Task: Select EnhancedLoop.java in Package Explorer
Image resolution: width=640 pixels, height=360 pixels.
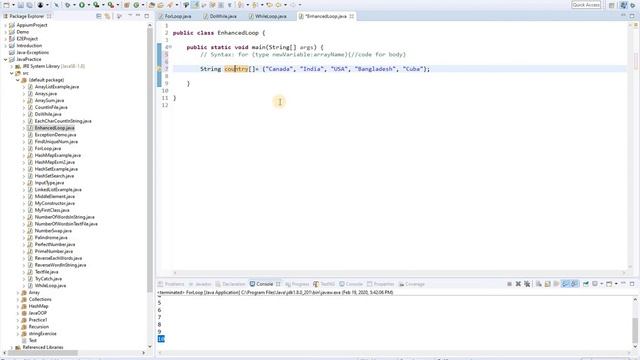Action: 54,128
